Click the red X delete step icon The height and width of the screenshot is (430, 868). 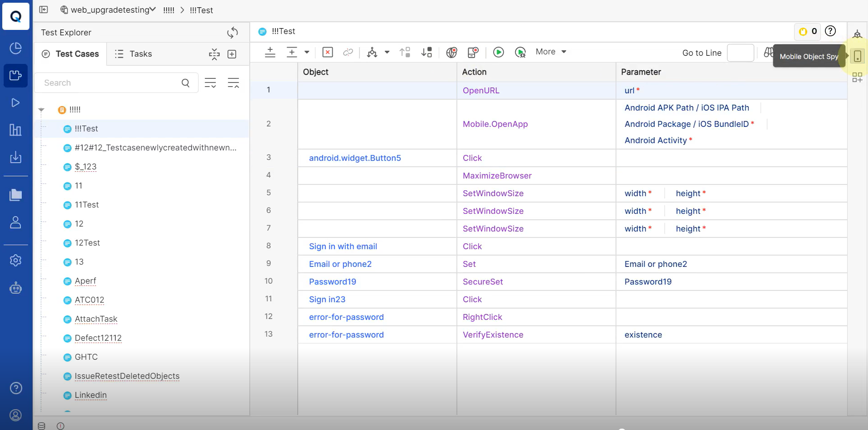click(x=327, y=52)
